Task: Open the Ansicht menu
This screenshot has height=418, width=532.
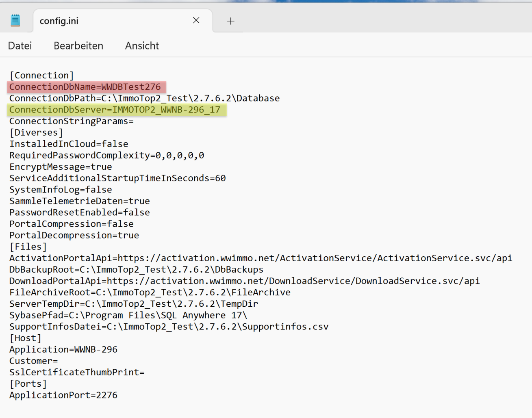Action: pos(142,45)
